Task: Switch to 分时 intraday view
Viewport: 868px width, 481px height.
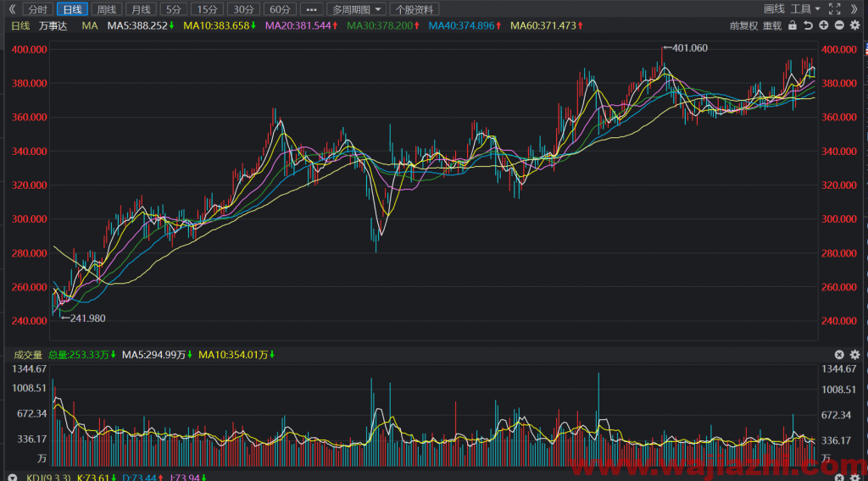Action: 38,9
